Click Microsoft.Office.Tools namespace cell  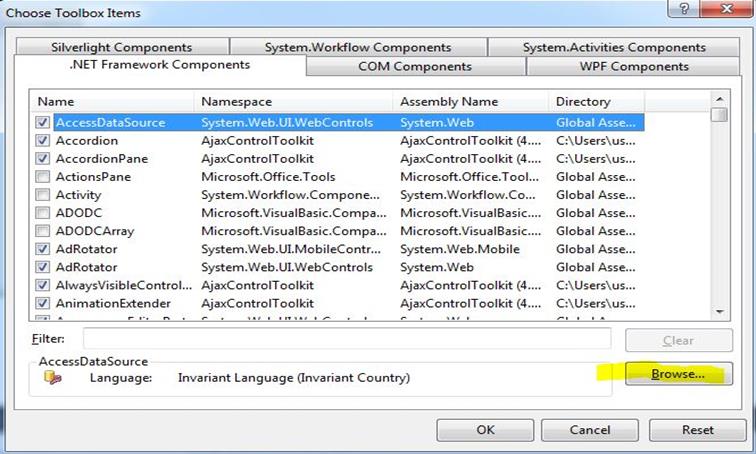268,177
